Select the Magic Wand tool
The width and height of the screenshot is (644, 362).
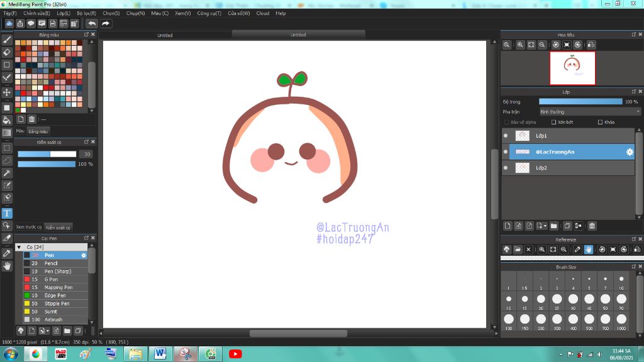coord(7,173)
